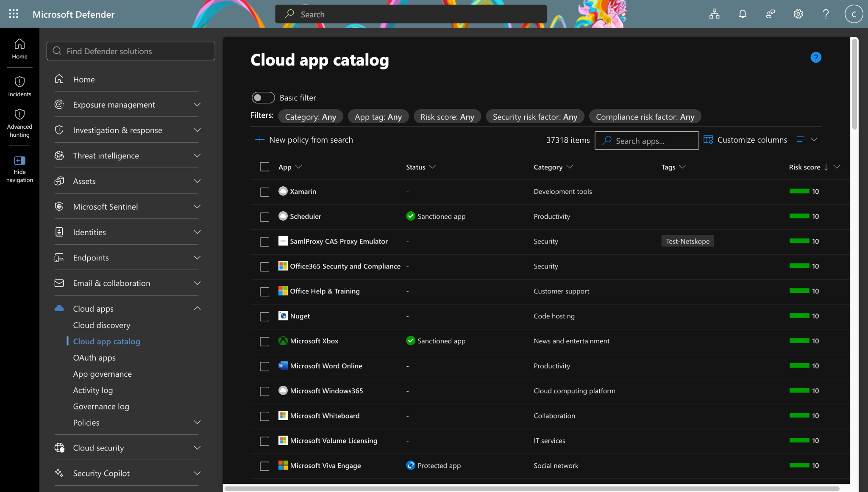Click Customize columns
This screenshot has height=492, width=868.
[745, 140]
